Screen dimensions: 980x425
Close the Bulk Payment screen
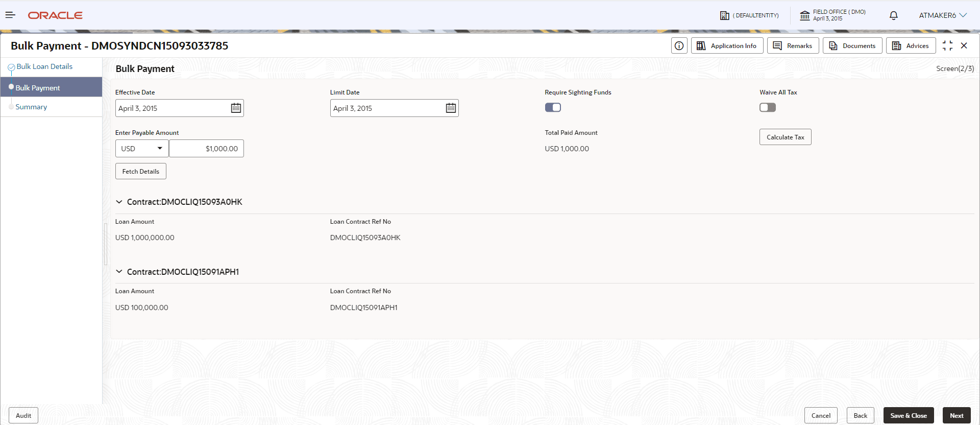964,45
